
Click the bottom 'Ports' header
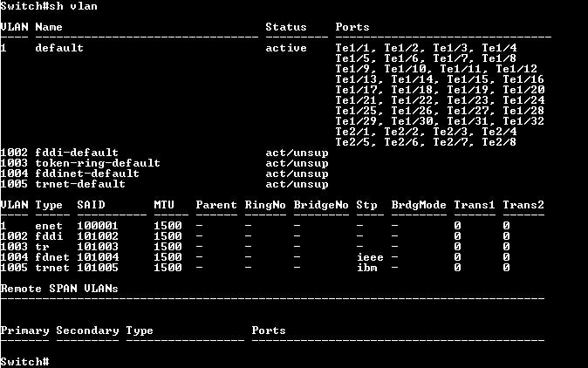pyautogui.click(x=269, y=331)
